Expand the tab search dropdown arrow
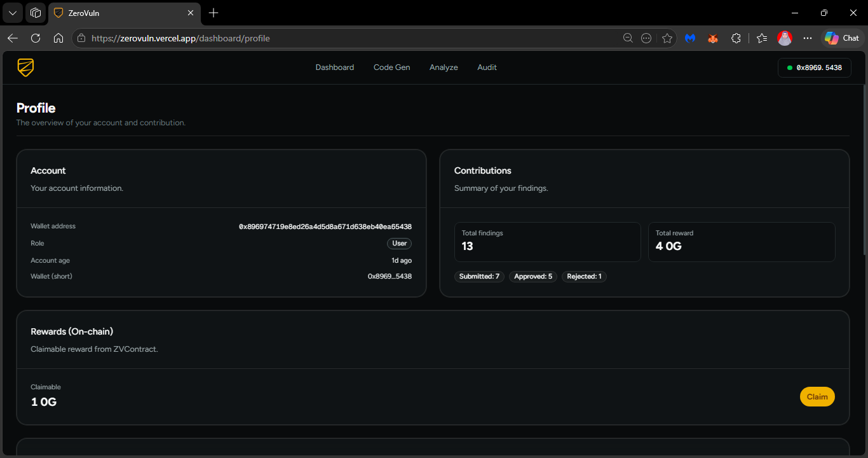 [13, 13]
